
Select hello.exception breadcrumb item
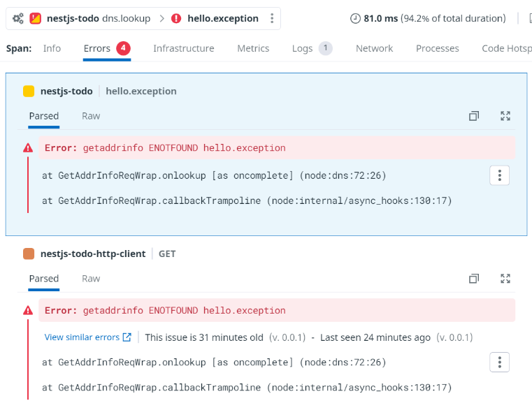223,18
